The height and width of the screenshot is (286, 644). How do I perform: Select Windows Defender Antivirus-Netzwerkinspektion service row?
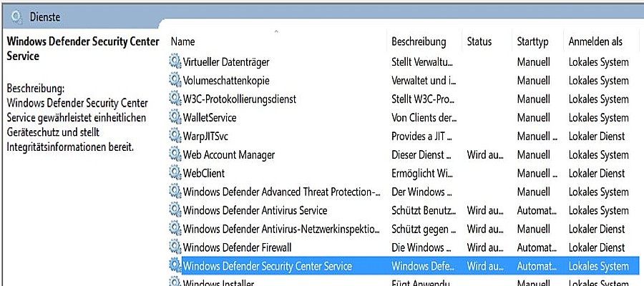(404, 229)
